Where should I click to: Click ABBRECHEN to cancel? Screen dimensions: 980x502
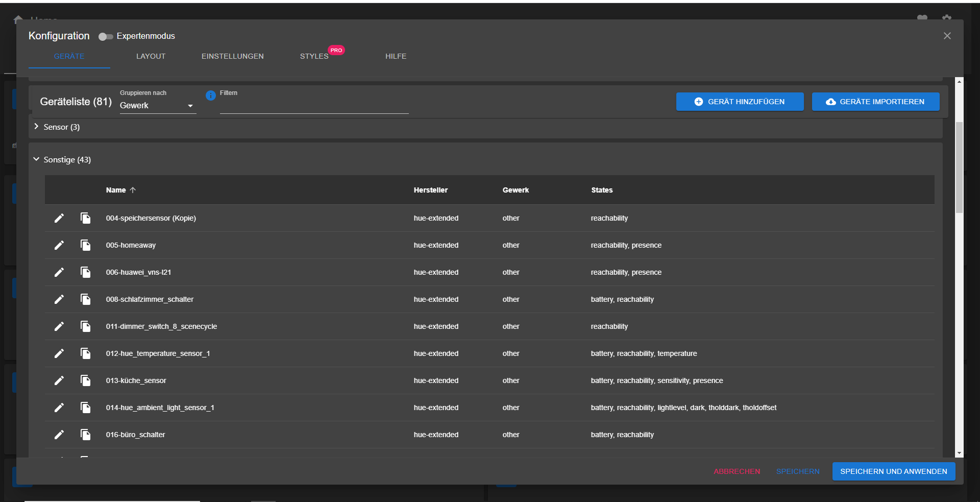737,471
